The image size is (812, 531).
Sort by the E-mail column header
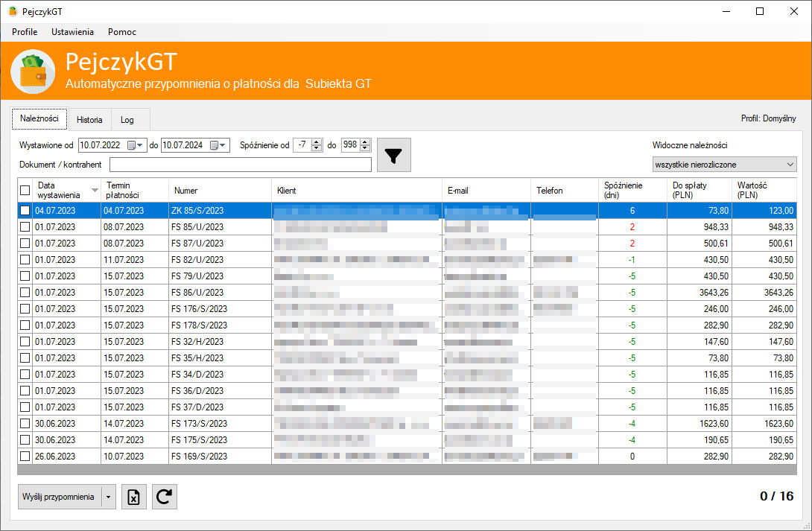[x=486, y=191]
